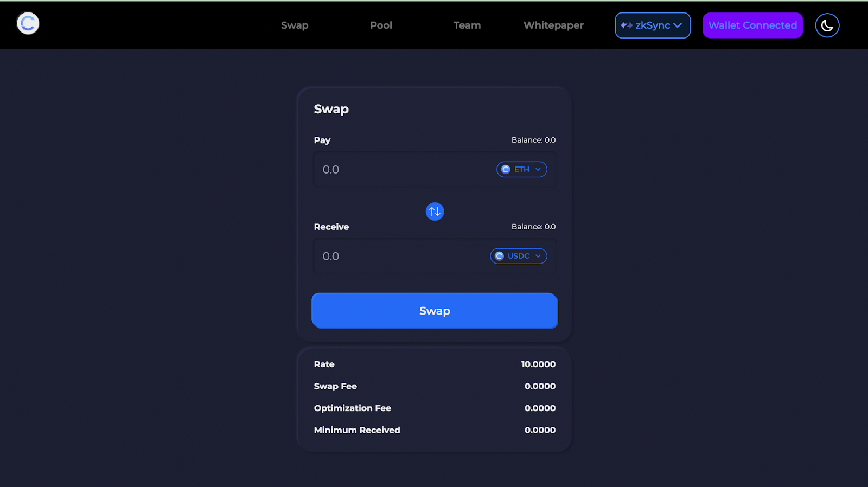This screenshot has width=868, height=487.
Task: Open the Swap page from navigation
Action: 295,25
